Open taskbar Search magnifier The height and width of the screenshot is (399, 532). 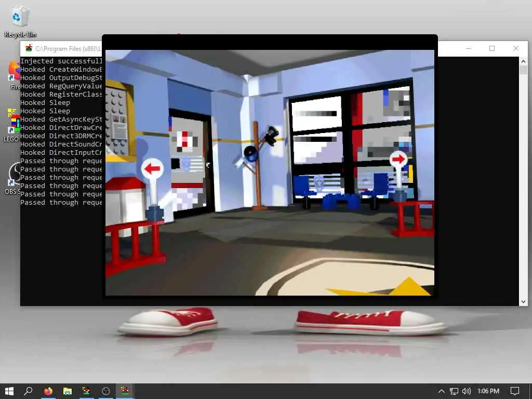point(28,391)
